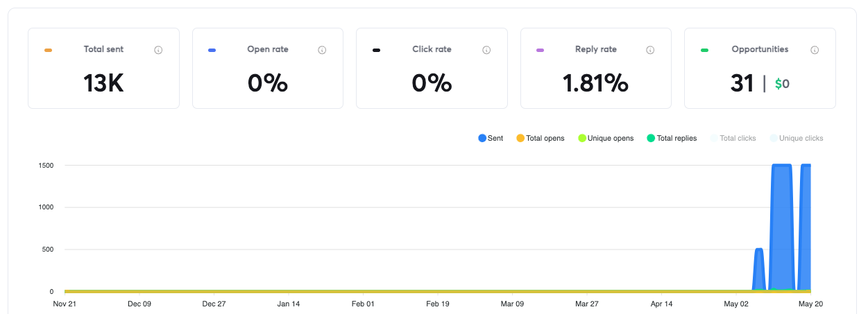Click the Feb 01 x-axis label
The width and height of the screenshot is (868, 314).
coord(363,304)
